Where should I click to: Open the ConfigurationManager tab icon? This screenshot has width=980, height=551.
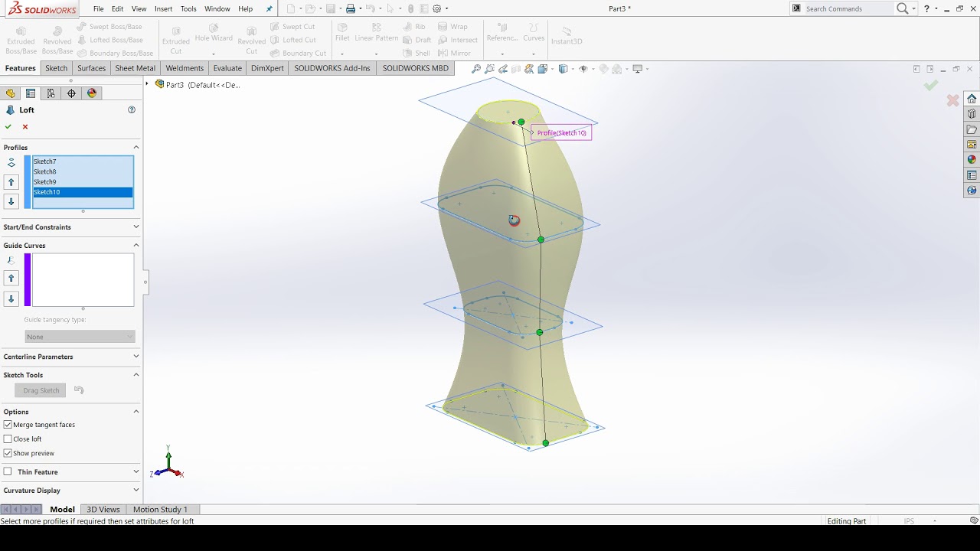(x=51, y=93)
